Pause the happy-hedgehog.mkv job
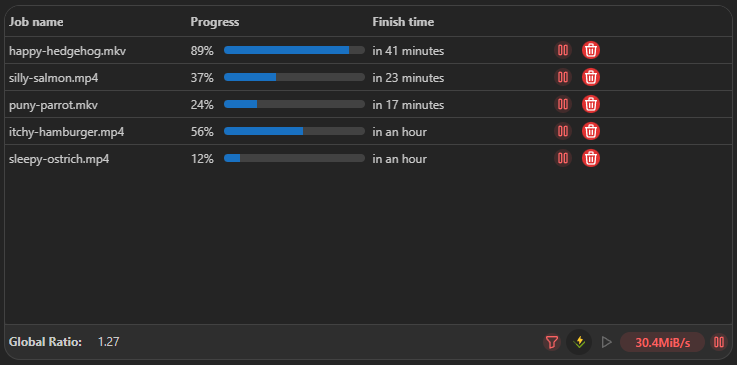737x365 pixels. point(563,50)
